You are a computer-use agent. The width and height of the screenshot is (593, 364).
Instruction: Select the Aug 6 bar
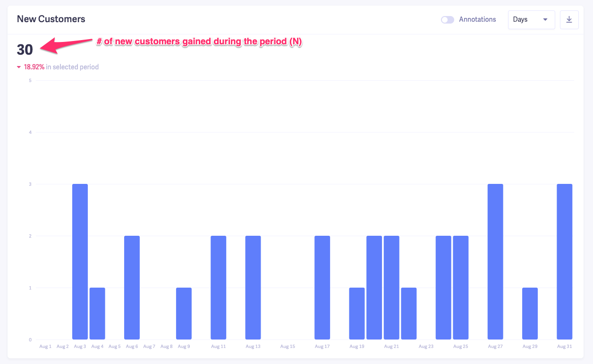pos(132,288)
